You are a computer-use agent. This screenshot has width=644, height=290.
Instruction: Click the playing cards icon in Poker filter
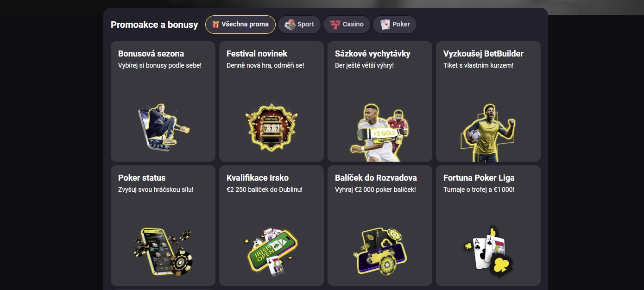(384, 24)
